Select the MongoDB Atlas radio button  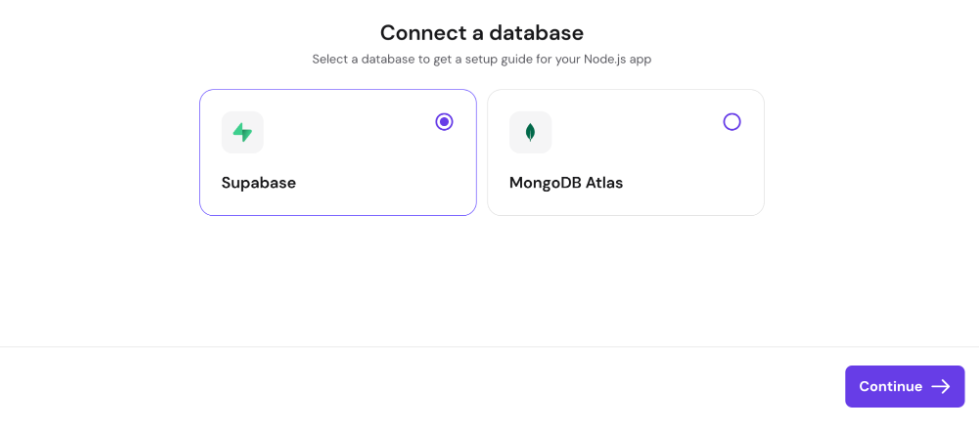(732, 122)
